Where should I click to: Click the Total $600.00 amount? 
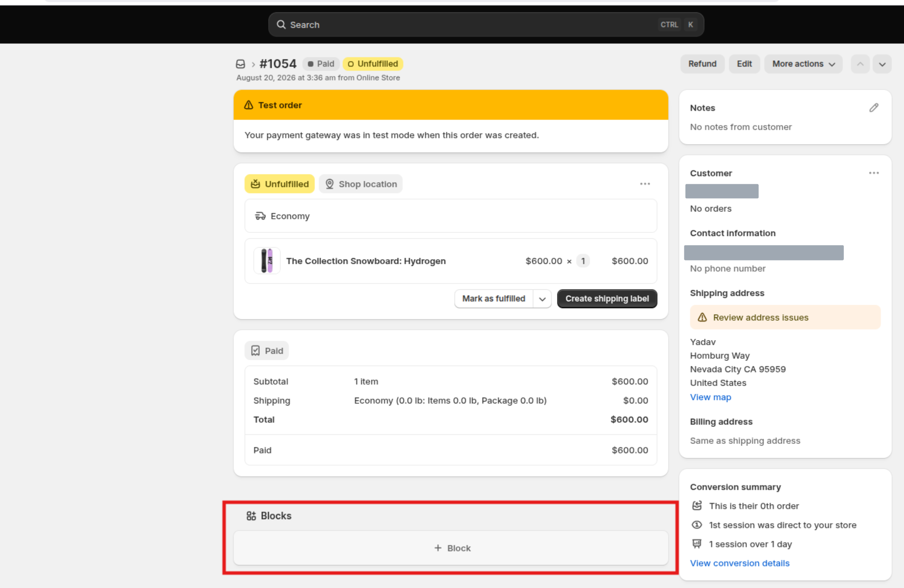[629, 419]
